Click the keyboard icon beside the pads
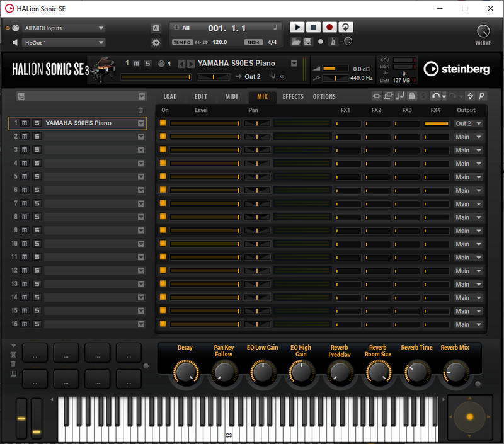Image resolution: width=504 pixels, height=444 pixels. (x=13, y=373)
